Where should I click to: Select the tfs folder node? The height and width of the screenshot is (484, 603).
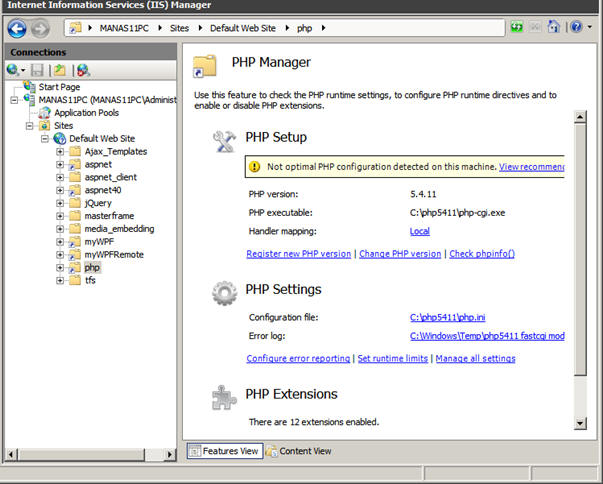(90, 280)
